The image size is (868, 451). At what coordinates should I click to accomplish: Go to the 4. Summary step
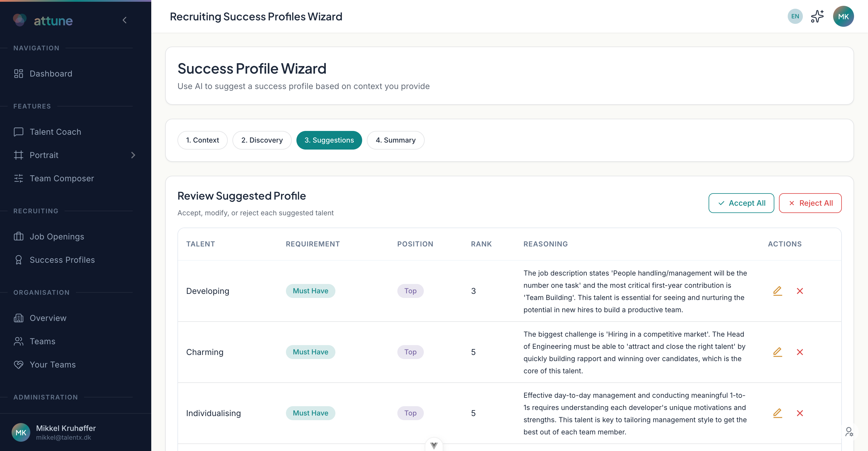(x=396, y=140)
